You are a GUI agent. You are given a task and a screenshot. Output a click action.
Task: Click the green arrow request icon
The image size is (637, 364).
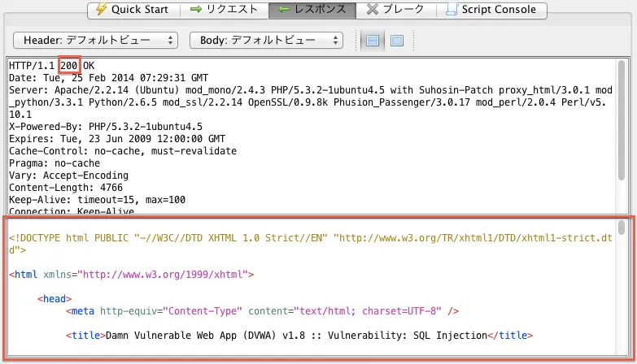(x=196, y=10)
